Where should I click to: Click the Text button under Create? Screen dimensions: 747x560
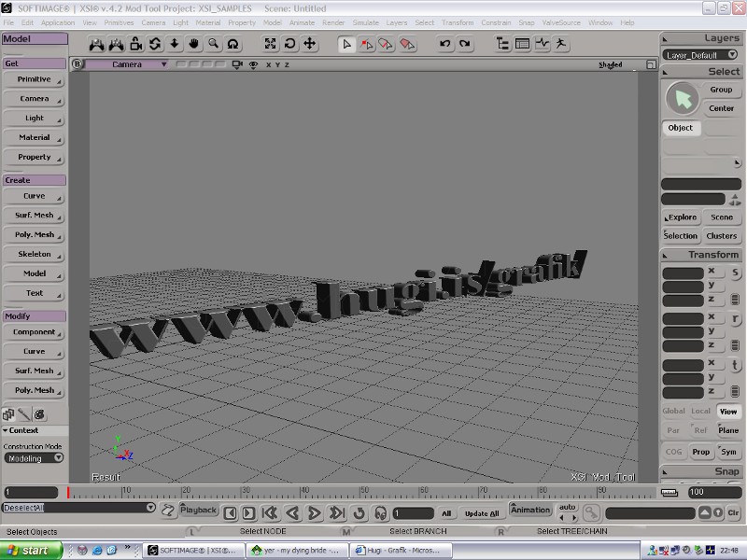pyautogui.click(x=34, y=293)
